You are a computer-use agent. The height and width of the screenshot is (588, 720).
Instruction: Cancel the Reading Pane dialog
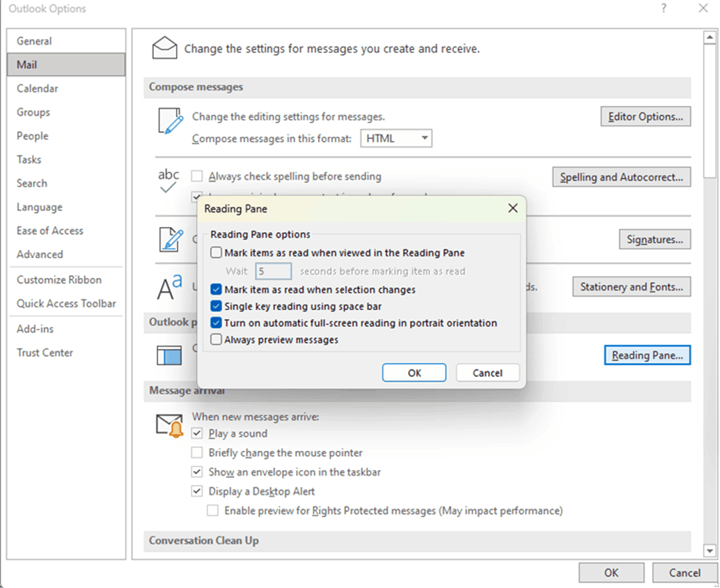point(487,373)
